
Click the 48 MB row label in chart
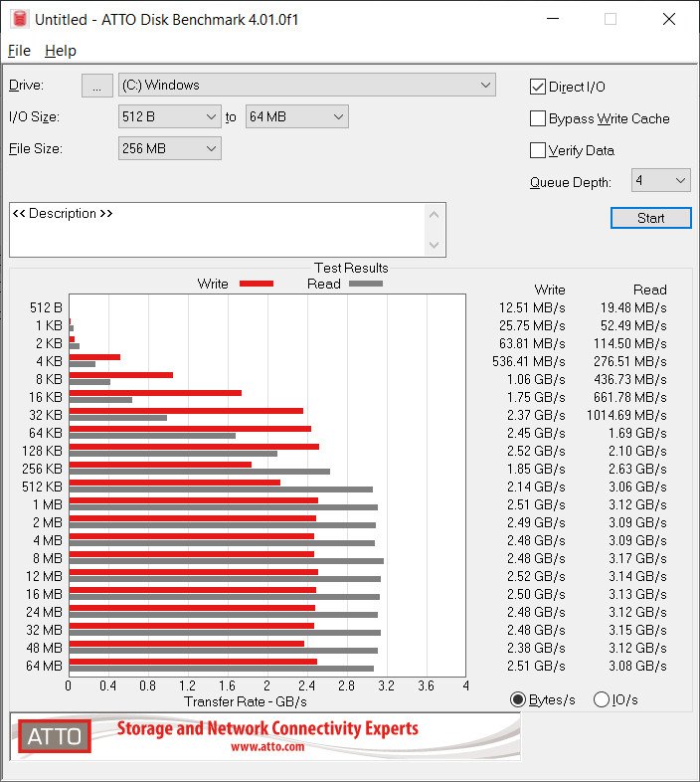coord(44,648)
